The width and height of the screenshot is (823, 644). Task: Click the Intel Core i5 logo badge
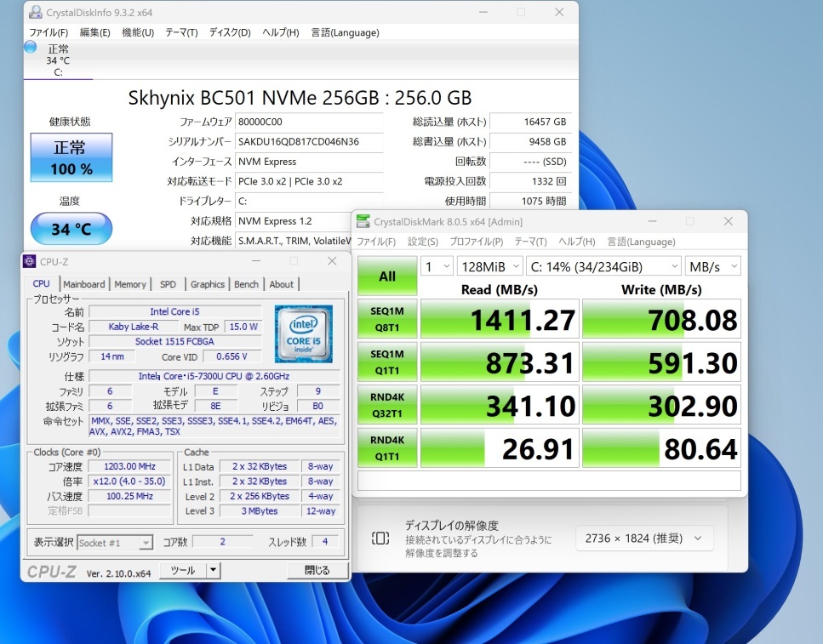click(303, 333)
